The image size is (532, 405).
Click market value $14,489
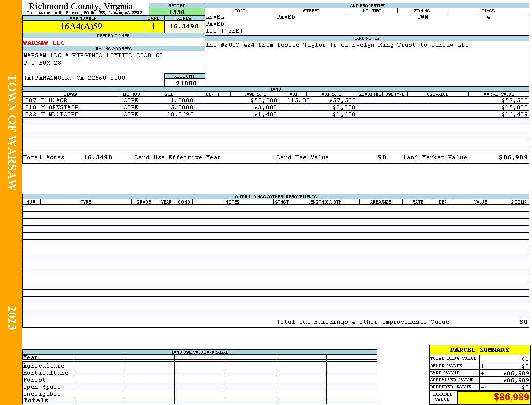tap(515, 114)
